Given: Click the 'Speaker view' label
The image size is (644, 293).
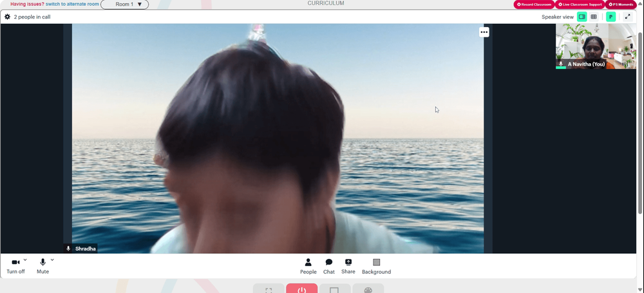Looking at the screenshot, I should [x=557, y=17].
